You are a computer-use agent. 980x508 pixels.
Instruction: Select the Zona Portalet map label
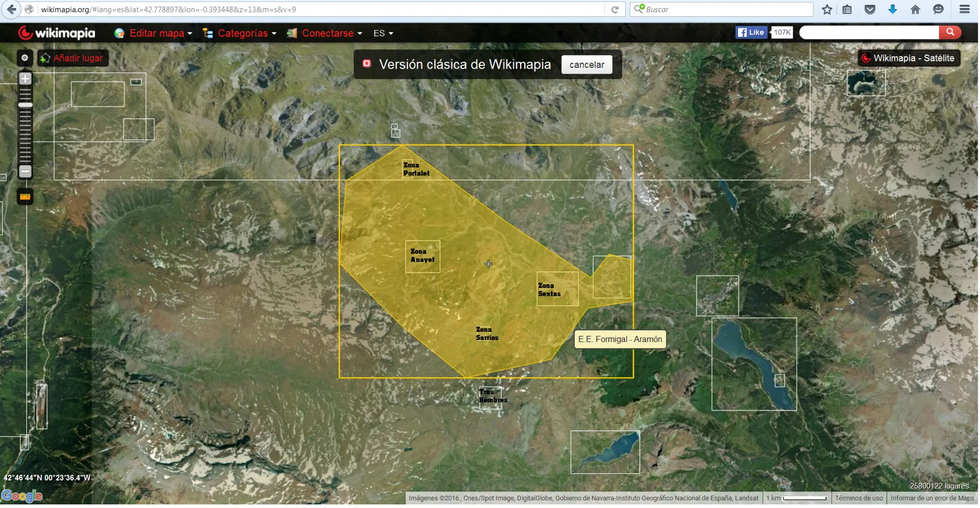[416, 169]
